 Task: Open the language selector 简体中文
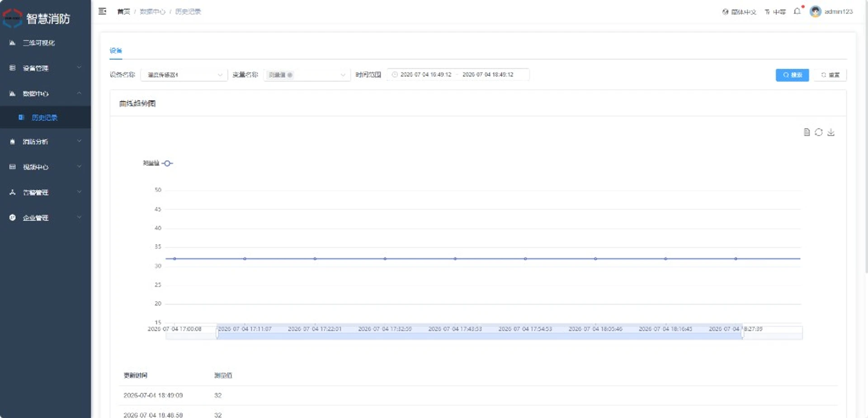pos(739,12)
